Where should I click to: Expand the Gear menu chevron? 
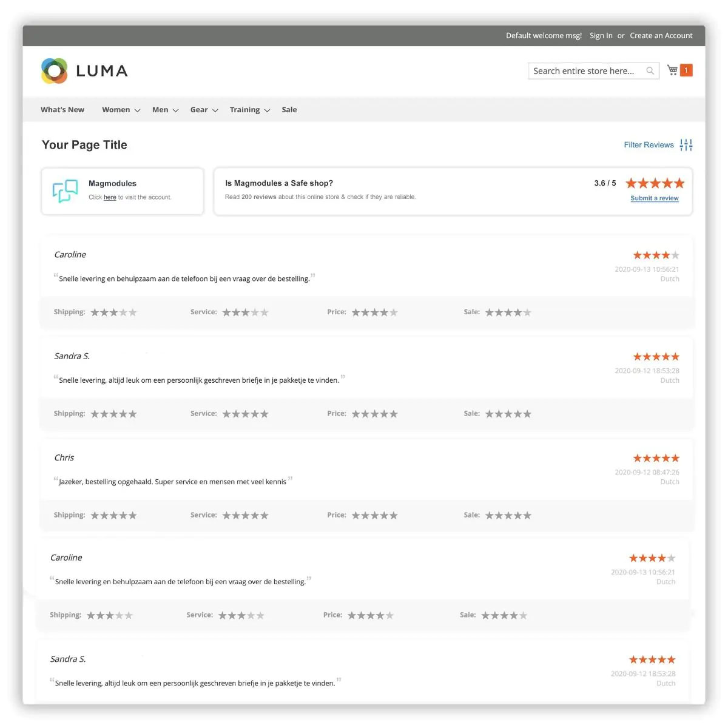click(x=215, y=110)
